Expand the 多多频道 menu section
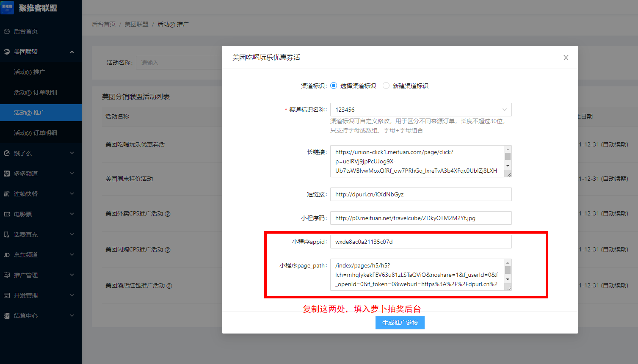The image size is (638, 364). coord(72,174)
